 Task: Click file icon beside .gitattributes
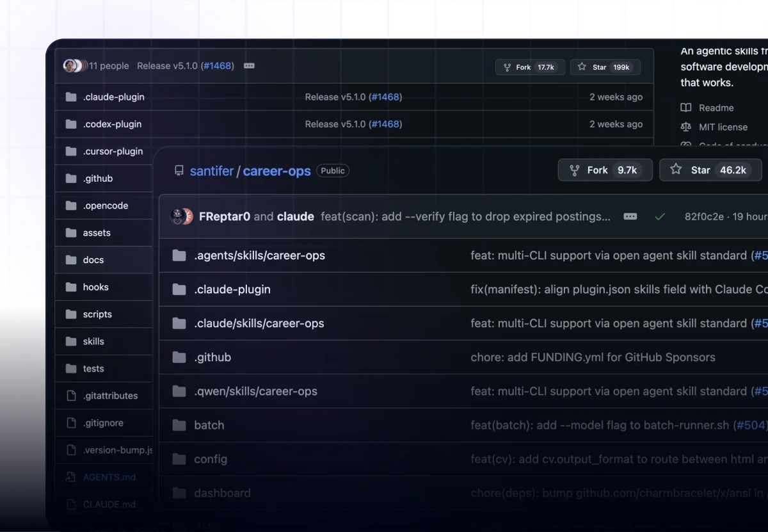pyautogui.click(x=71, y=396)
